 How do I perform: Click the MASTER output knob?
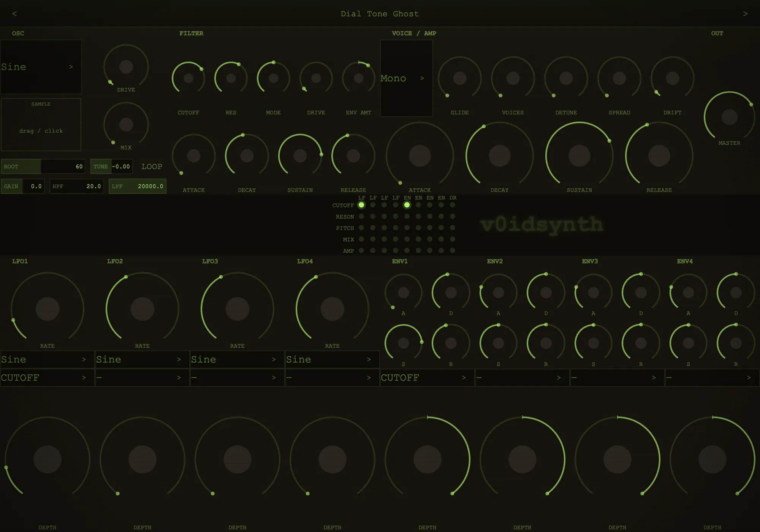[730, 117]
